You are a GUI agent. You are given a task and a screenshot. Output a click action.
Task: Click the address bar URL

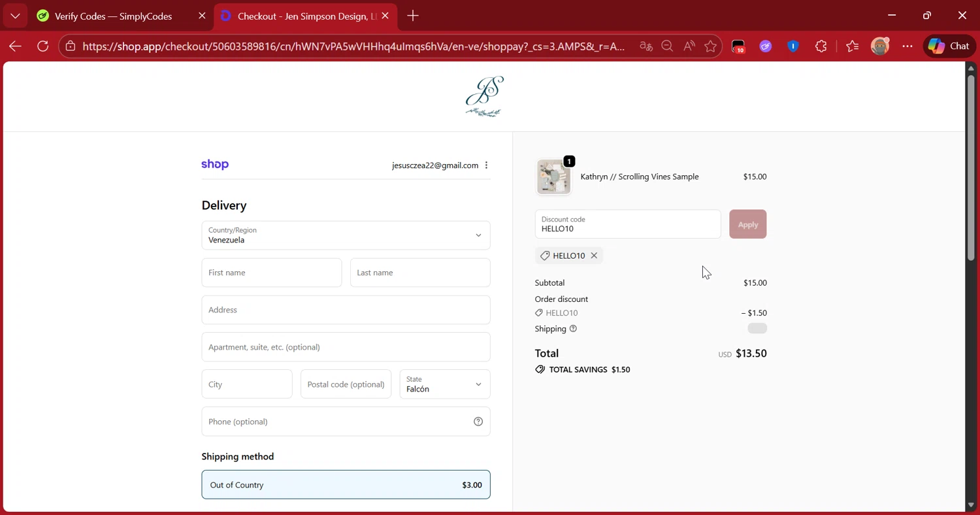coord(353,46)
